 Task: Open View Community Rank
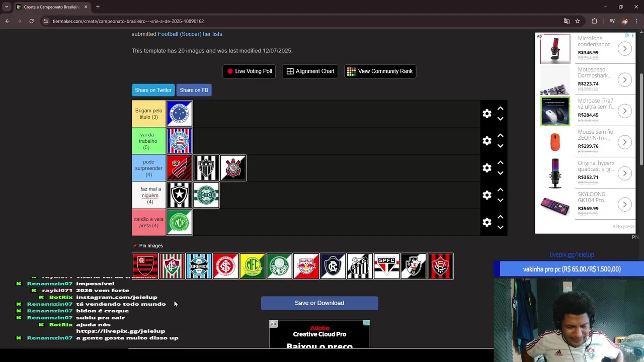pos(380,71)
